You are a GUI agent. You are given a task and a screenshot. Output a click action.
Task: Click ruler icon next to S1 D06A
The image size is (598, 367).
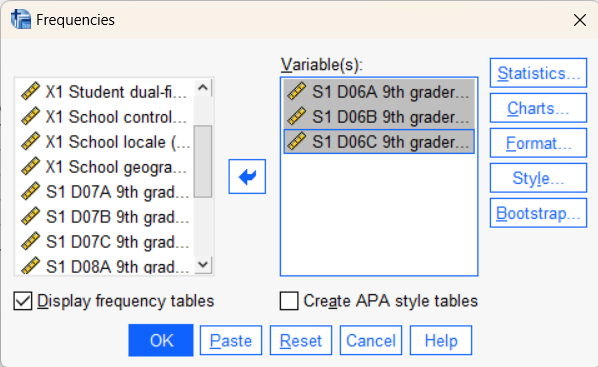coord(297,92)
